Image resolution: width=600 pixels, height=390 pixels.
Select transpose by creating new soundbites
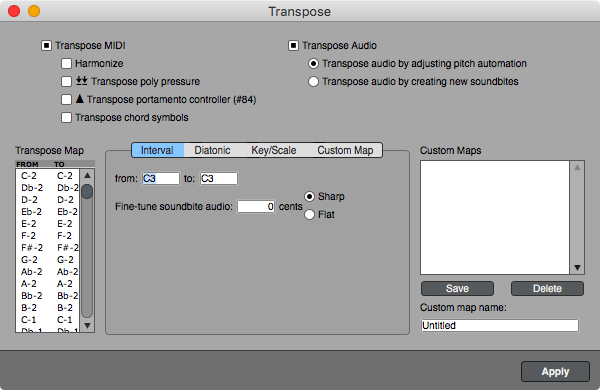(x=313, y=82)
